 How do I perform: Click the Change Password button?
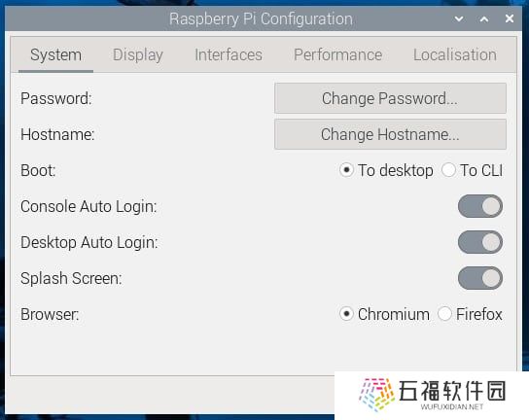tap(390, 98)
